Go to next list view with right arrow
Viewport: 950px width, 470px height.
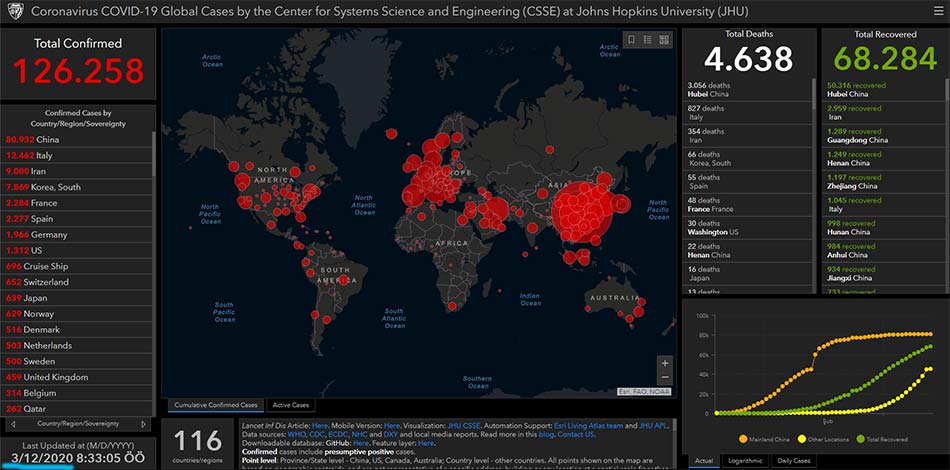tap(143, 424)
